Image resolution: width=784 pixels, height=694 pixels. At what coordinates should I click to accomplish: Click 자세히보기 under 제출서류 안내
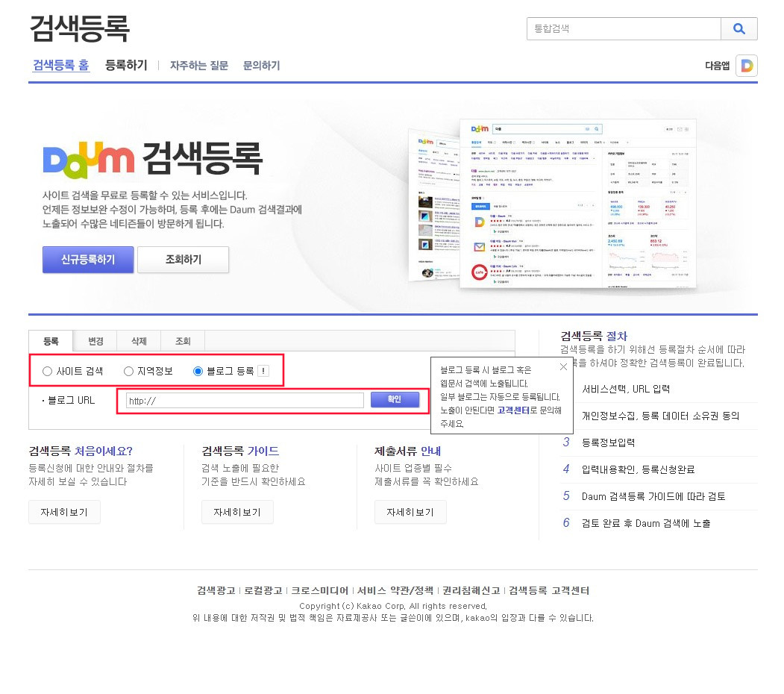410,512
